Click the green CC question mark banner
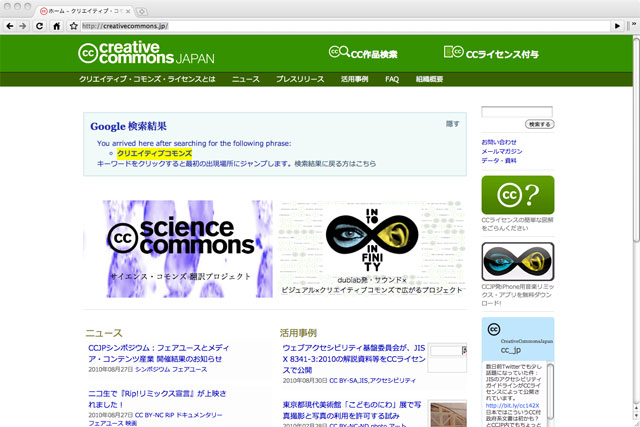 518,195
